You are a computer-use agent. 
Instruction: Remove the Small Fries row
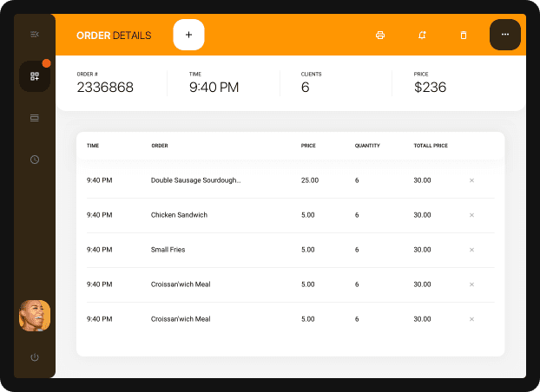[471, 250]
